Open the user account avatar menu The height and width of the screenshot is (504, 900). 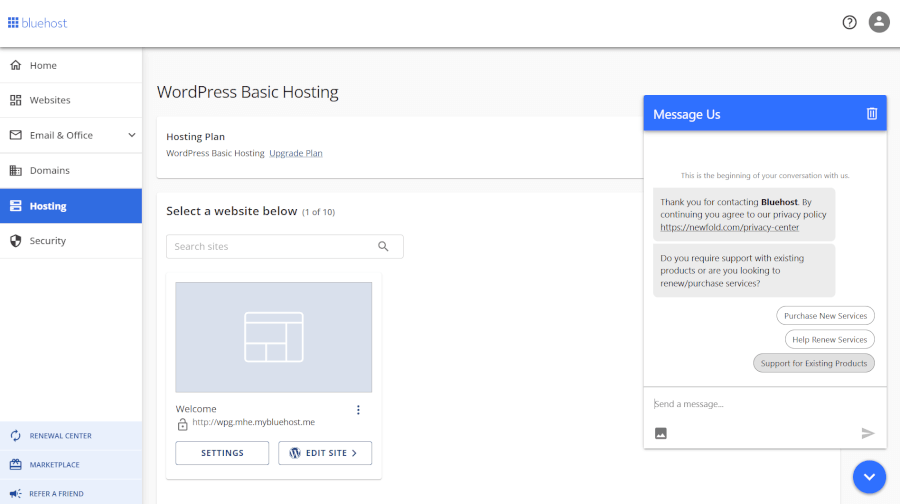click(879, 22)
